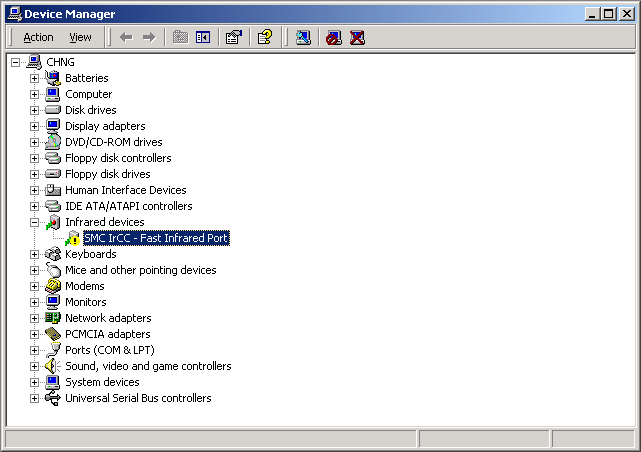Expand the Floppy disk drives node
Viewport: 641px width, 452px height.
pos(34,175)
